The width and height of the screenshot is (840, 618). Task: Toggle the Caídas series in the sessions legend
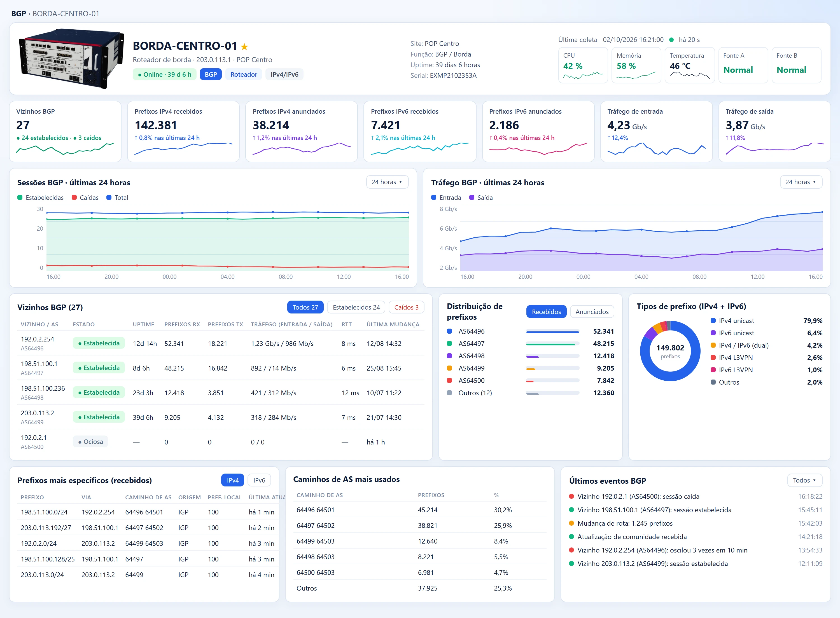click(85, 198)
